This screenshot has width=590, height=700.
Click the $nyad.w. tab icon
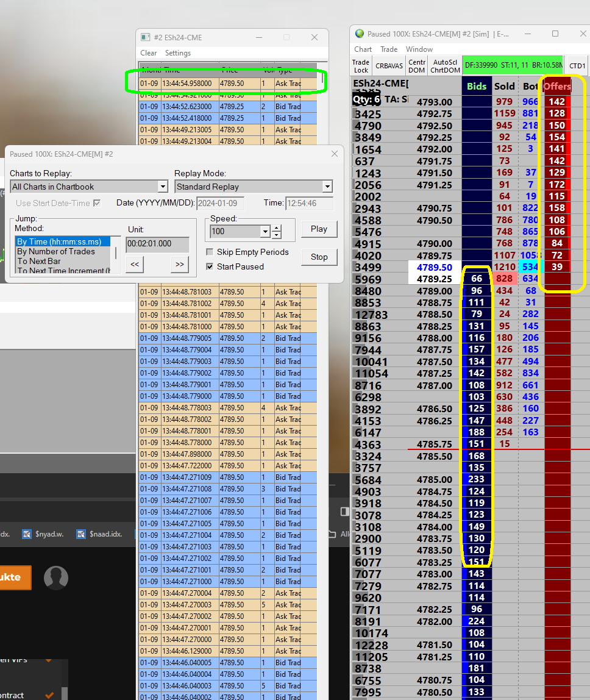pos(27,534)
